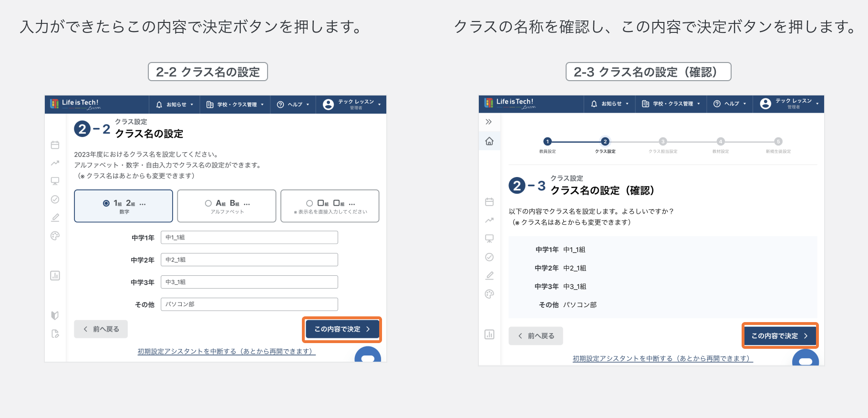Image resolution: width=868 pixels, height=418 pixels.
Task: Click the presentation board icon in the left sidebar of the 2-2 screen
Action: [55, 181]
